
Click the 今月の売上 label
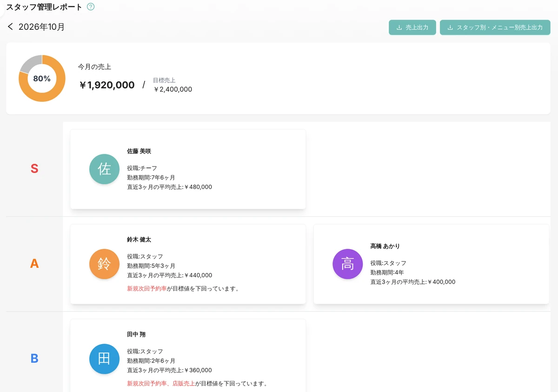[95, 67]
